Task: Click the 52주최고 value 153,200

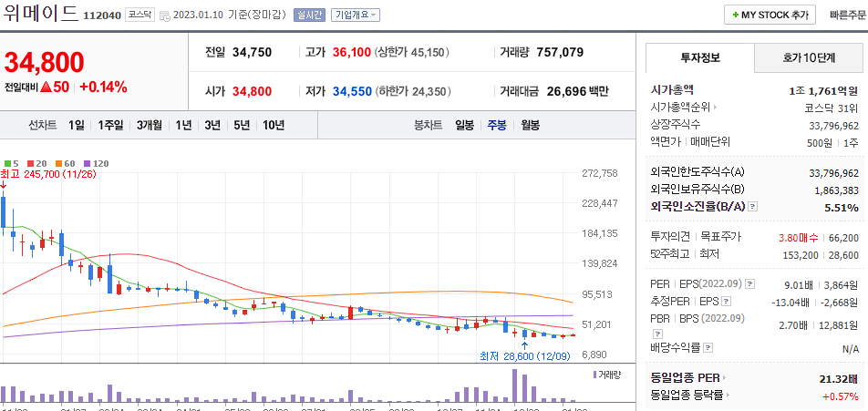Action: pyautogui.click(x=801, y=254)
